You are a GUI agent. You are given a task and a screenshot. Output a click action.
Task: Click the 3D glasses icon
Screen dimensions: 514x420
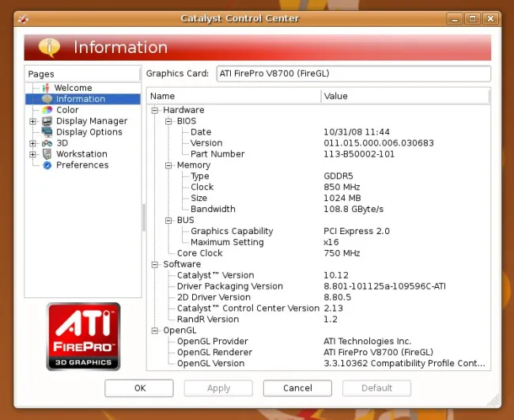click(x=47, y=143)
